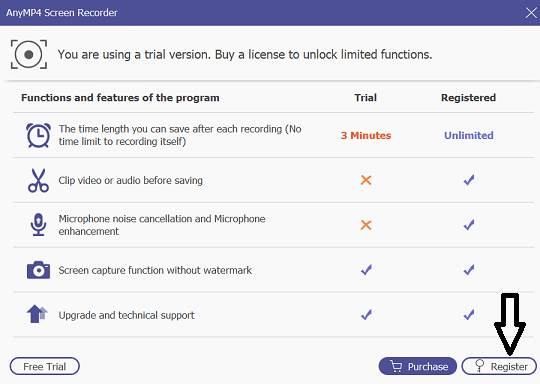Start the Free Trial
Image resolution: width=540 pixels, height=384 pixels.
[45, 366]
